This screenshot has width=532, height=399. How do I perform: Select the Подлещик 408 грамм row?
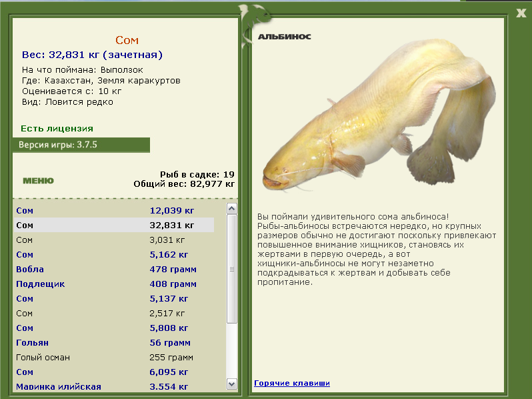(113, 284)
